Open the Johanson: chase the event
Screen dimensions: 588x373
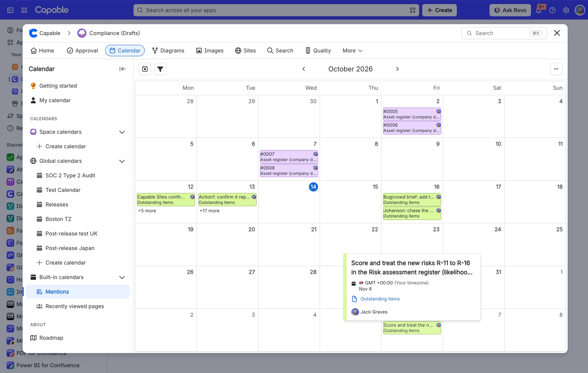(x=412, y=213)
